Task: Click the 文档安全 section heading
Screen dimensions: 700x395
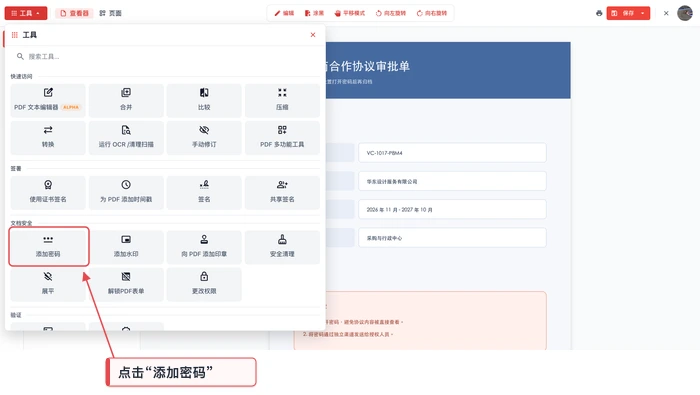Action: tap(21, 223)
